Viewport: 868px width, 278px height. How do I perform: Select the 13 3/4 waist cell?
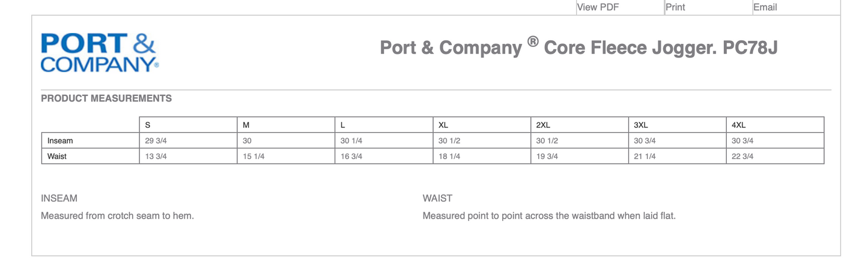click(x=156, y=156)
